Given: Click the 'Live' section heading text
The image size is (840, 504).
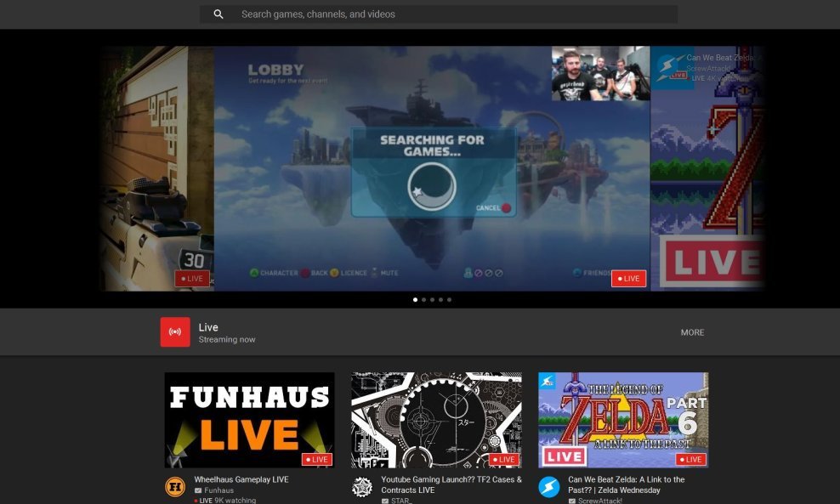Looking at the screenshot, I should coord(208,327).
